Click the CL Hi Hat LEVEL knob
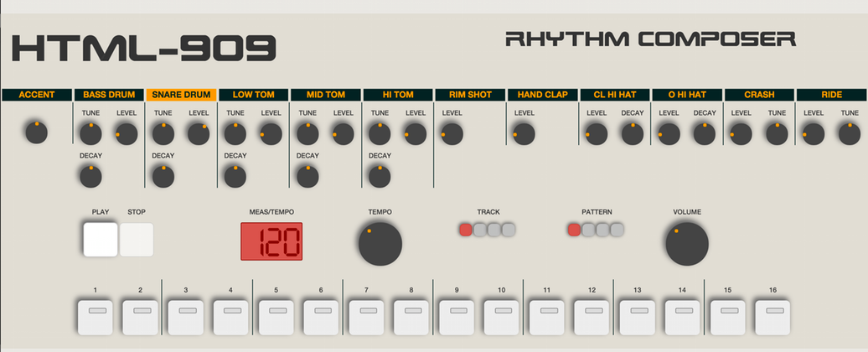This screenshot has height=352, width=868. coord(597,134)
